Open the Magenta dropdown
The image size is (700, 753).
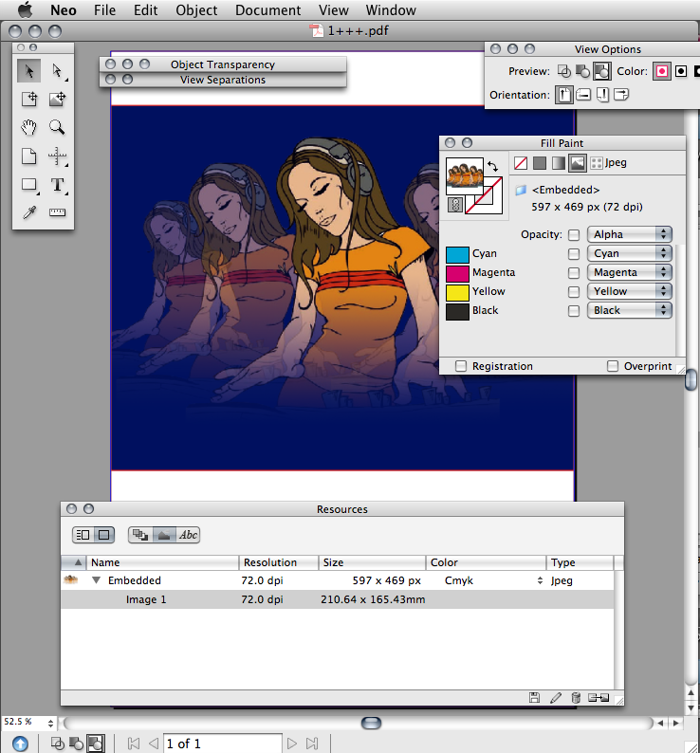(630, 272)
